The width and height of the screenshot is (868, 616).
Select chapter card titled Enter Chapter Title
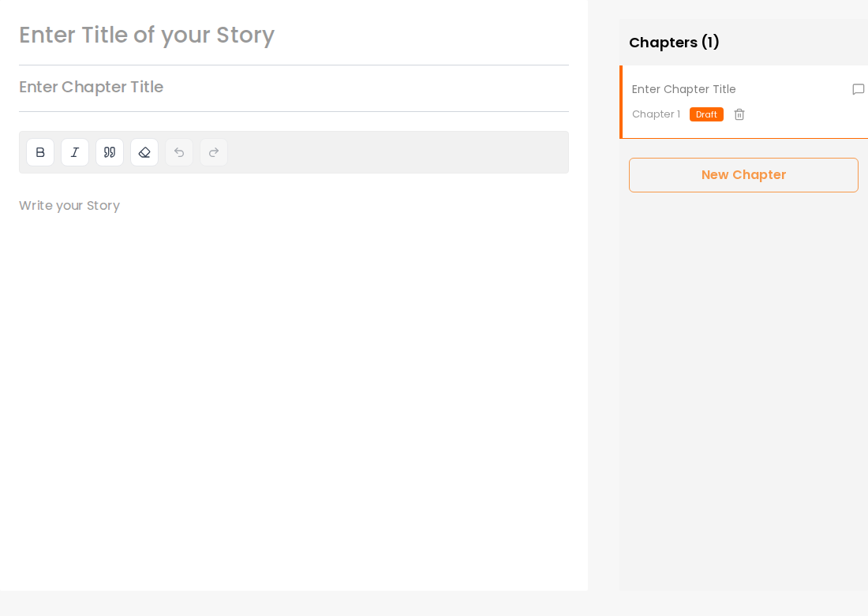(745, 102)
